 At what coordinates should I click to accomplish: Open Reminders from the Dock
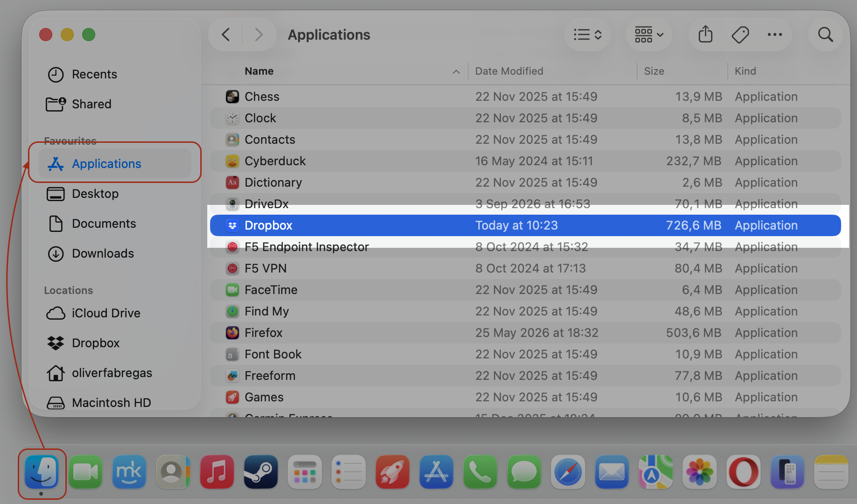[349, 472]
